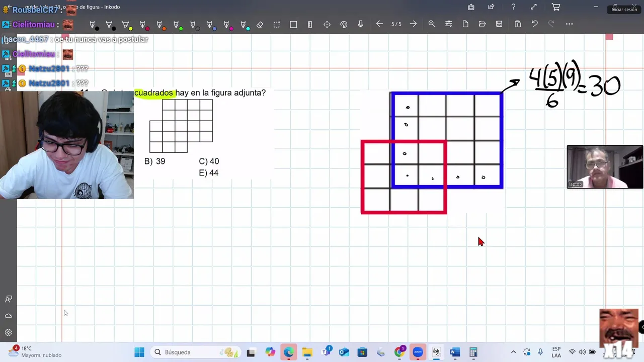
Task: Expand the hidden tray icons chevron
Action: click(x=513, y=352)
